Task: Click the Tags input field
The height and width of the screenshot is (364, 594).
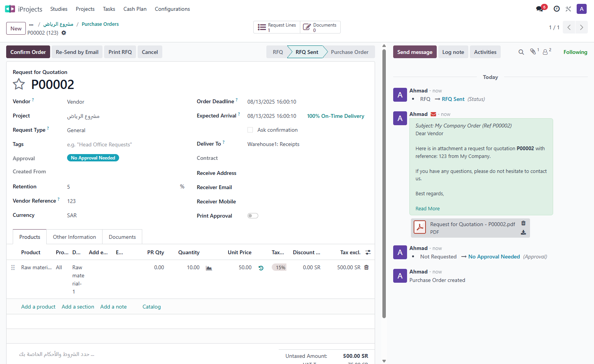Action: point(126,144)
